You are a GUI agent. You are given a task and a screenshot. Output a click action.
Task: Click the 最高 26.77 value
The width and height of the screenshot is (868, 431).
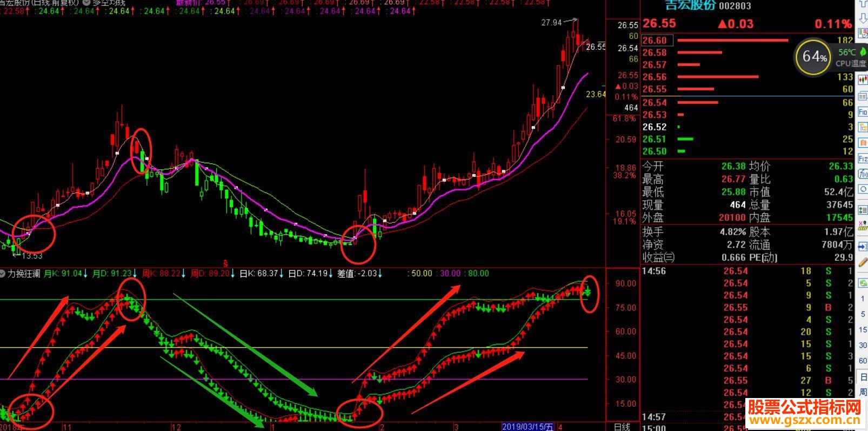pyautogui.click(x=733, y=179)
